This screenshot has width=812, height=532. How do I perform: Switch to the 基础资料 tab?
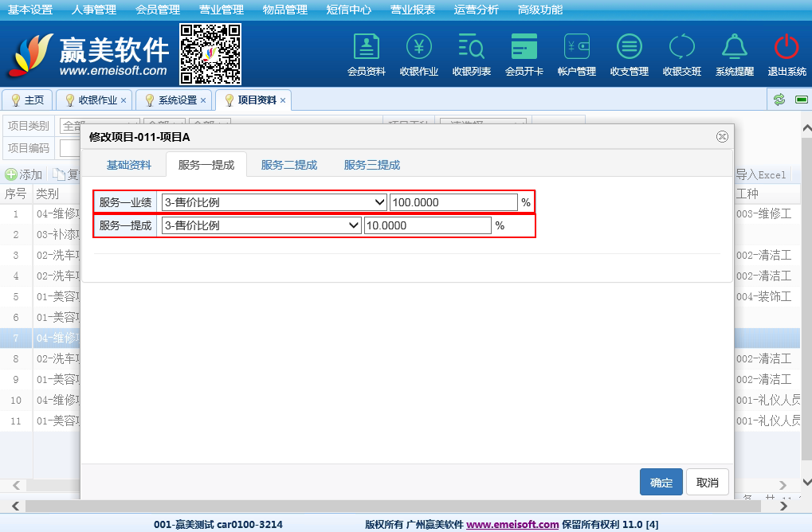(128, 165)
